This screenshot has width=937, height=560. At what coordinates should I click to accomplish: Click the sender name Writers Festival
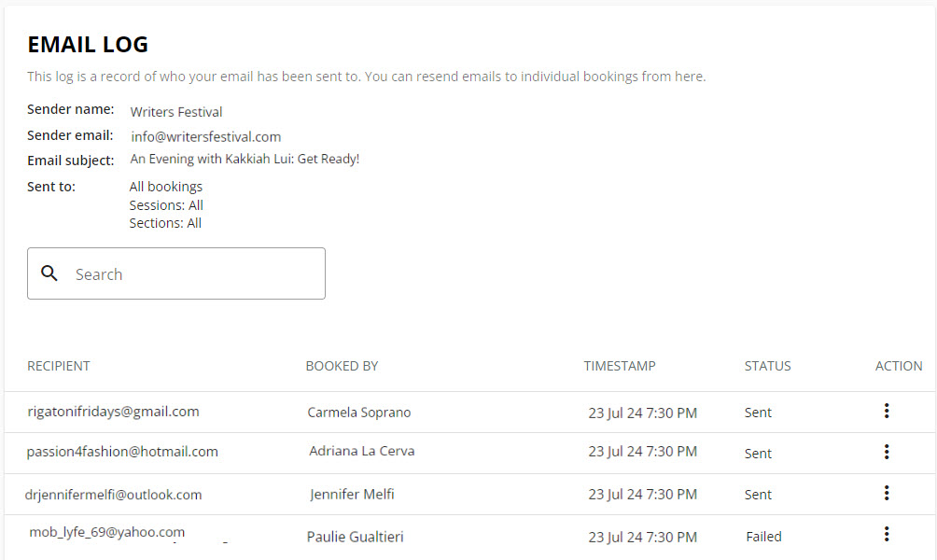(176, 112)
